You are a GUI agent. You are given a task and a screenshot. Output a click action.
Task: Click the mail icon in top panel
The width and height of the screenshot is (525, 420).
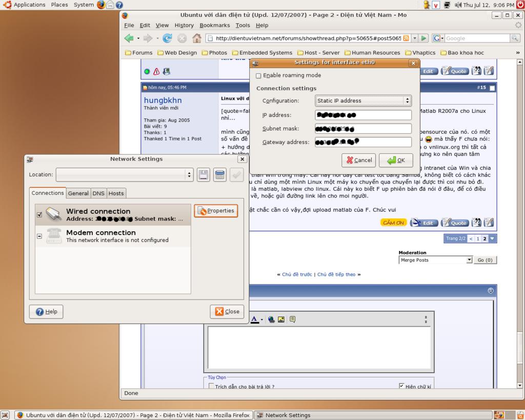110,5
